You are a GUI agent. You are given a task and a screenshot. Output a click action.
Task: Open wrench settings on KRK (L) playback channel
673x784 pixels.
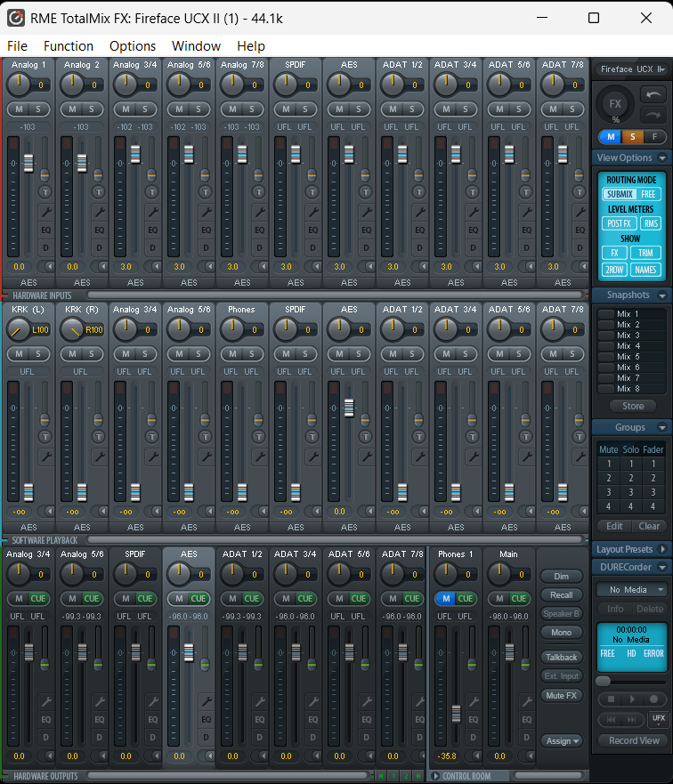pyautogui.click(x=46, y=457)
